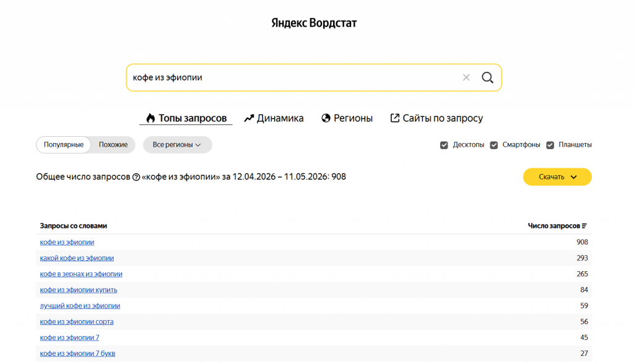Open 'кофе из эфиопии купить' link

tap(79, 290)
